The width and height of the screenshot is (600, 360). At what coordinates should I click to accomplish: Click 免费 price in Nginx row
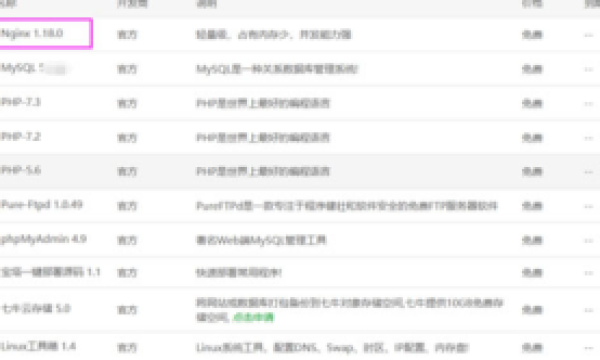[532, 35]
